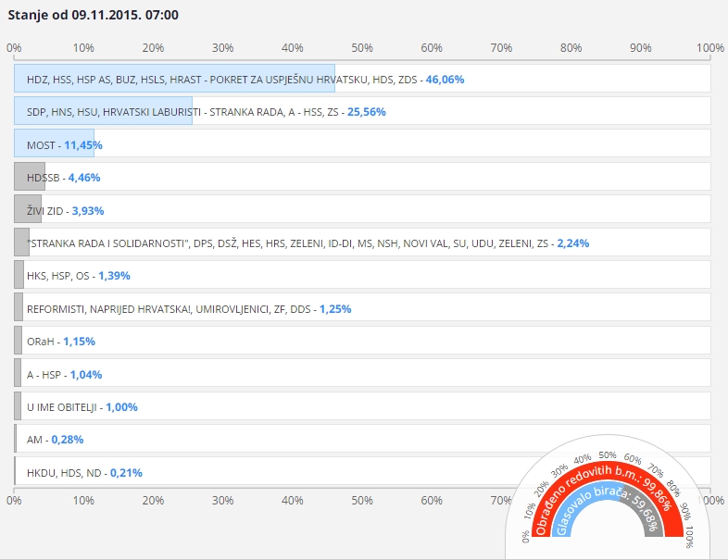Image resolution: width=728 pixels, height=560 pixels.
Task: Select the U IME OBITELJI 1,00% row
Action: click(362, 406)
